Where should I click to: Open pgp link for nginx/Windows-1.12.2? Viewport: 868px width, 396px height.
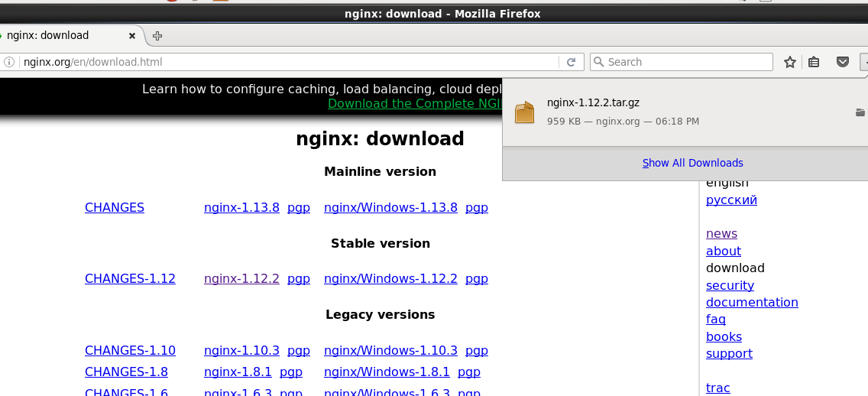[477, 279]
